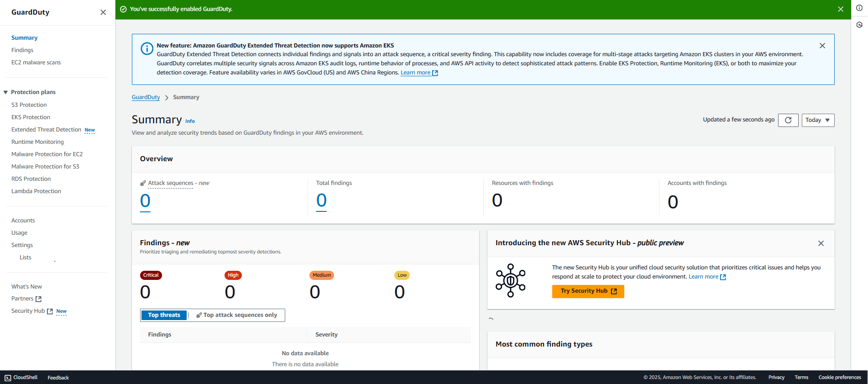This screenshot has width=868, height=384.
Task: Go to Lambda Protection
Action: (36, 191)
